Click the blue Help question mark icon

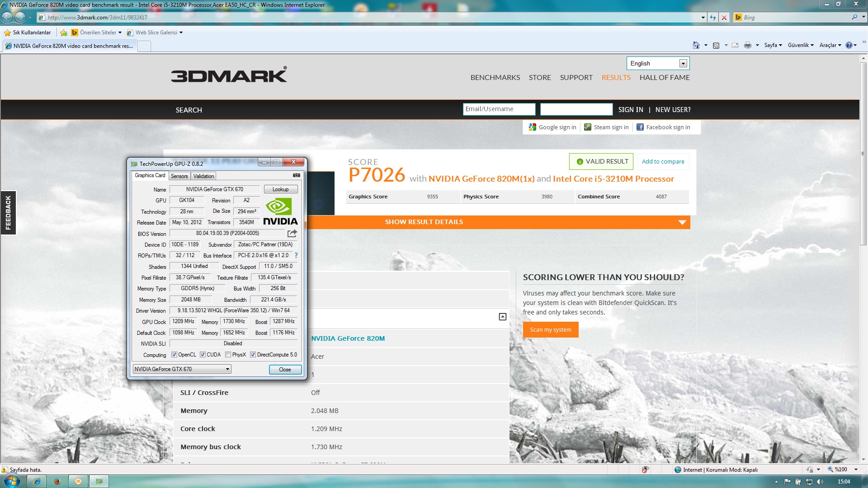pyautogui.click(x=849, y=45)
